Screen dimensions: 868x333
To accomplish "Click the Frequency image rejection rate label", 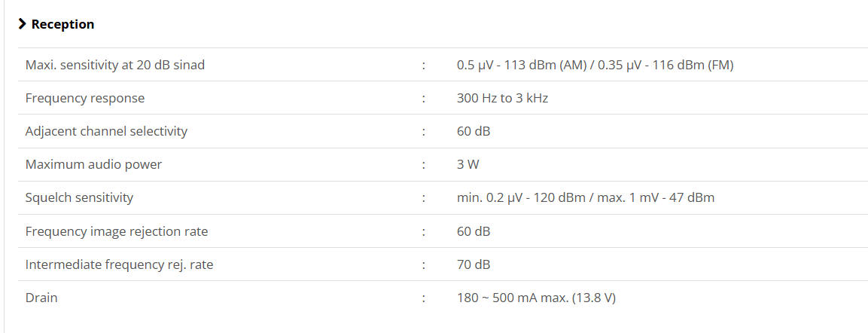I will pyautogui.click(x=117, y=231).
